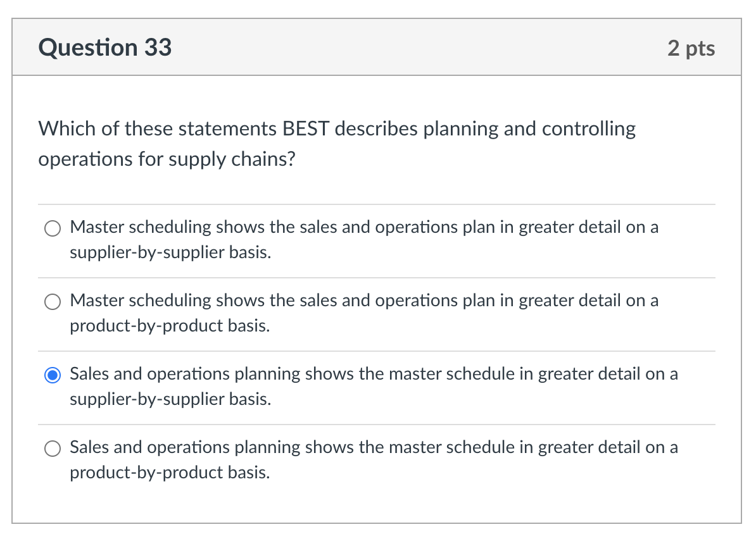This screenshot has width=756, height=534.
Task: Select the first Master scheduling supplier-by-supplier radio button
Action: coord(53,228)
